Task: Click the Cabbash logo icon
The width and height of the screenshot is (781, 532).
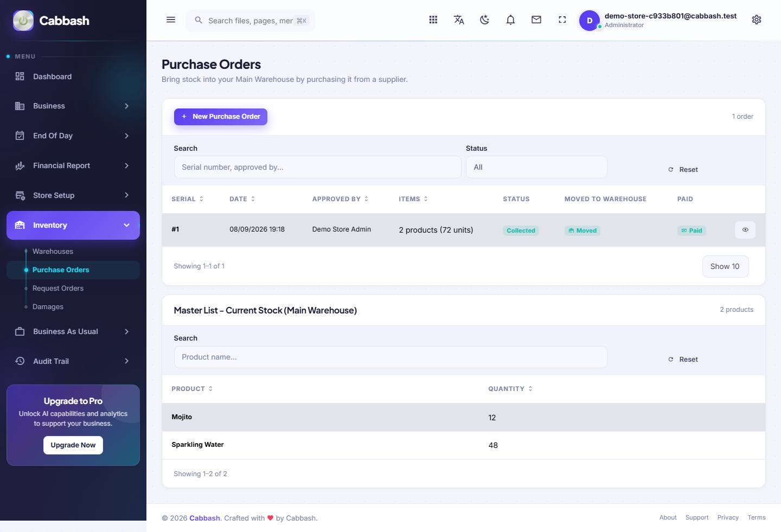Action: [x=23, y=21]
